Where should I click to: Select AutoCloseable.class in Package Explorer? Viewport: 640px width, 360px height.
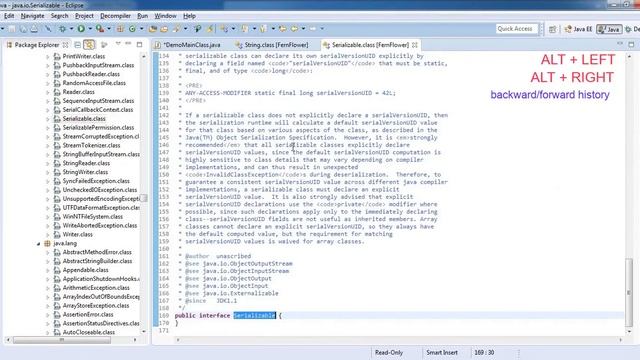(89, 332)
